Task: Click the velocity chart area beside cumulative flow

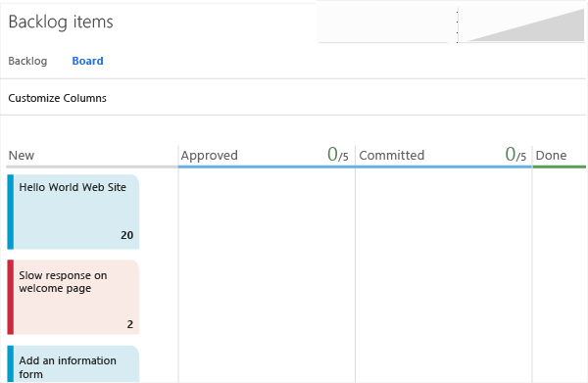Action: click(383, 24)
